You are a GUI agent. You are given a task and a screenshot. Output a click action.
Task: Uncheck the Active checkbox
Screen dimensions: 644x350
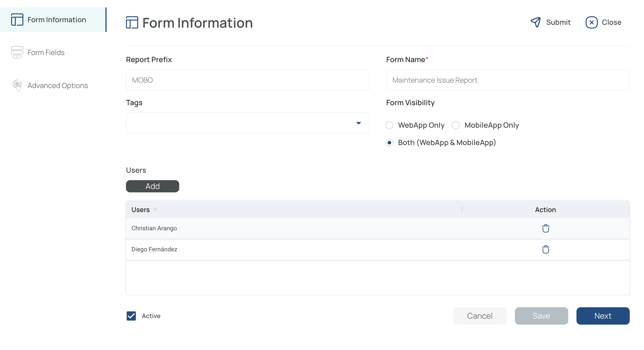[131, 316]
